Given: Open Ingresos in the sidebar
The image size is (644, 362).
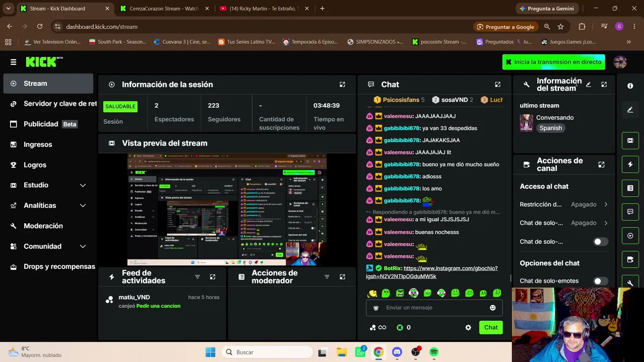Looking at the screenshot, I should point(48,144).
